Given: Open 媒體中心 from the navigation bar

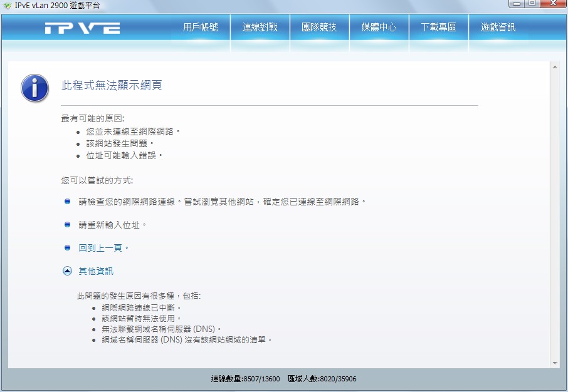Looking at the screenshot, I should 379,28.
